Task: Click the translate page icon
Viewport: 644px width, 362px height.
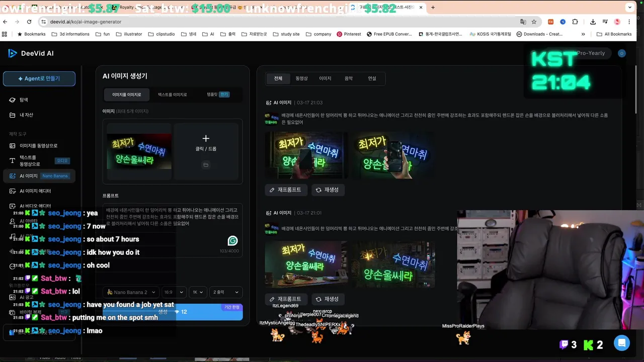Action: (x=523, y=22)
